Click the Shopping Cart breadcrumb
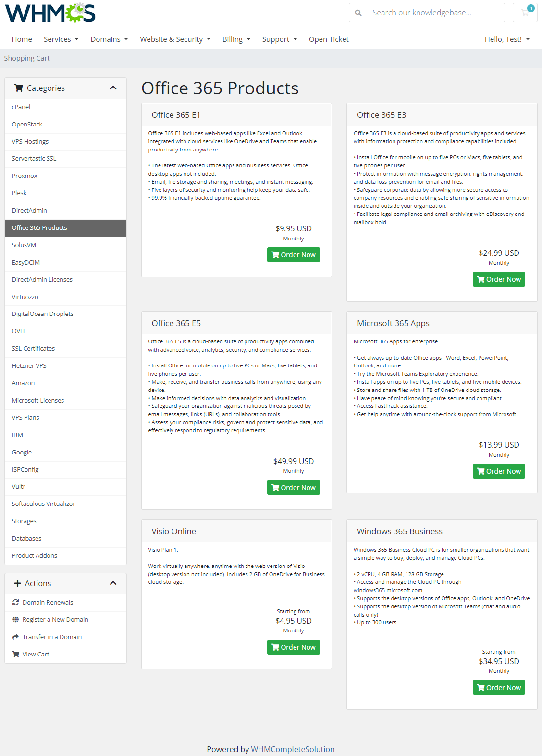This screenshot has height=756, width=542. [x=27, y=58]
